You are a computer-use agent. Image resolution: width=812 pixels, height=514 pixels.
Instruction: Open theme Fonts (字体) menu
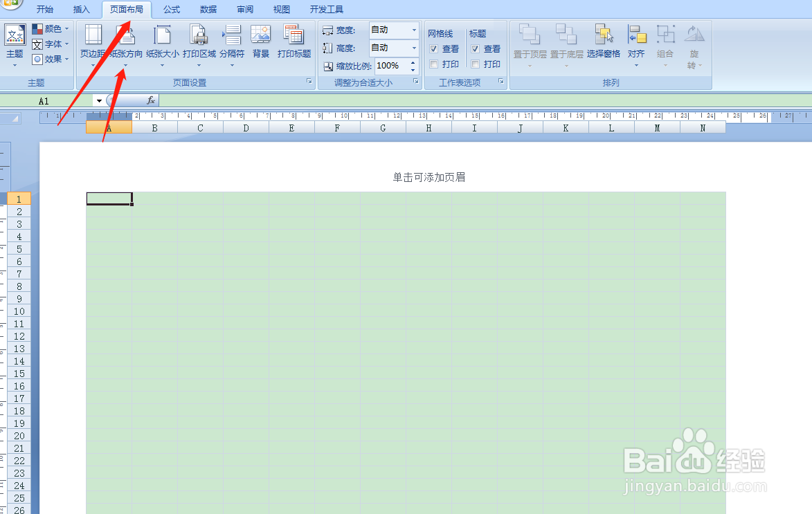[51, 44]
